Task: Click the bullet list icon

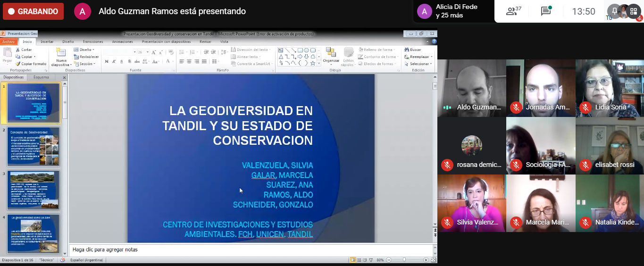Action: coord(182,52)
